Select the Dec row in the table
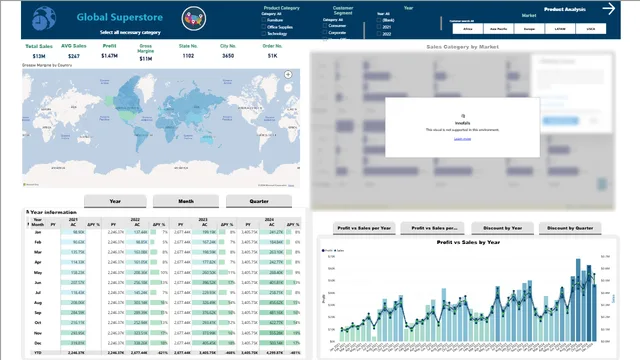Screen dimensions: 640x360 [x=166, y=343]
